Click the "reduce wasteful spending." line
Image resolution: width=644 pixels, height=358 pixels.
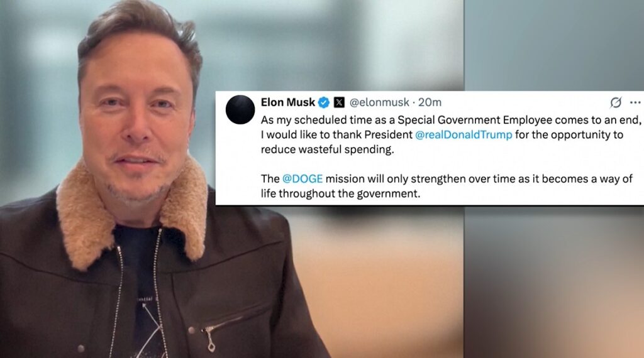point(327,149)
